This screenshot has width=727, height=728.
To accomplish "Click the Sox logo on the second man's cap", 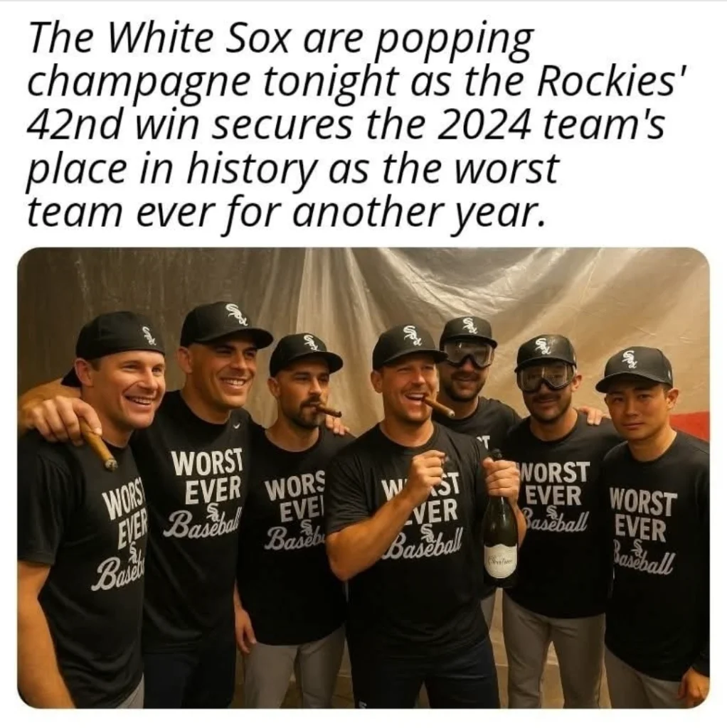I will [236, 315].
